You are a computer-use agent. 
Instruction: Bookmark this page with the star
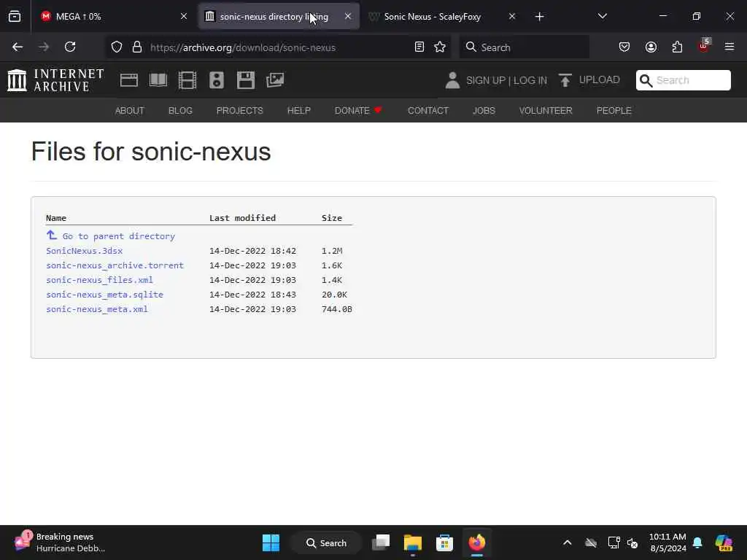click(440, 47)
